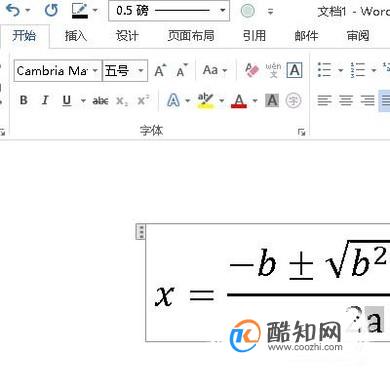Image resolution: width=390 pixels, height=390 pixels.
Task: Toggle Character Shading gray A button
Action: (272, 100)
